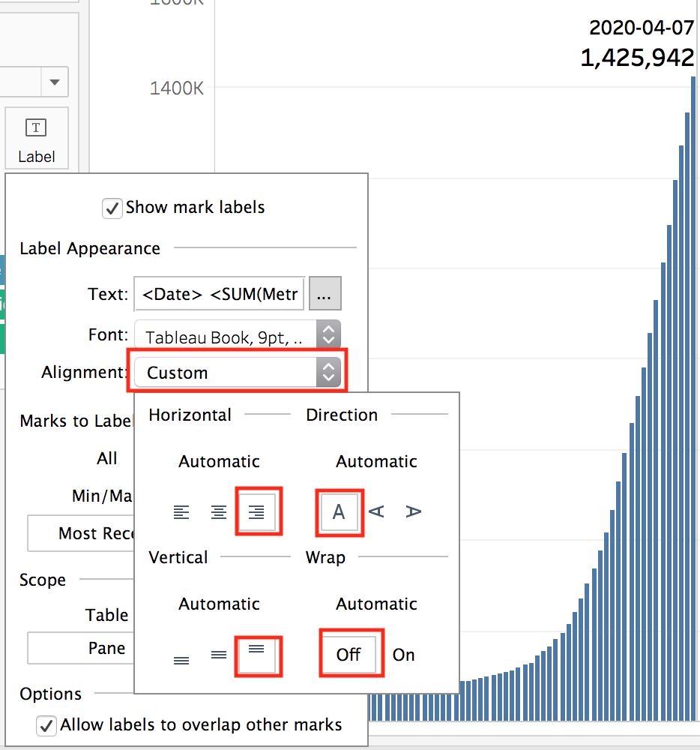Choose normal horizontal text direction 'A'
The height and width of the screenshot is (750, 700).
tap(339, 512)
